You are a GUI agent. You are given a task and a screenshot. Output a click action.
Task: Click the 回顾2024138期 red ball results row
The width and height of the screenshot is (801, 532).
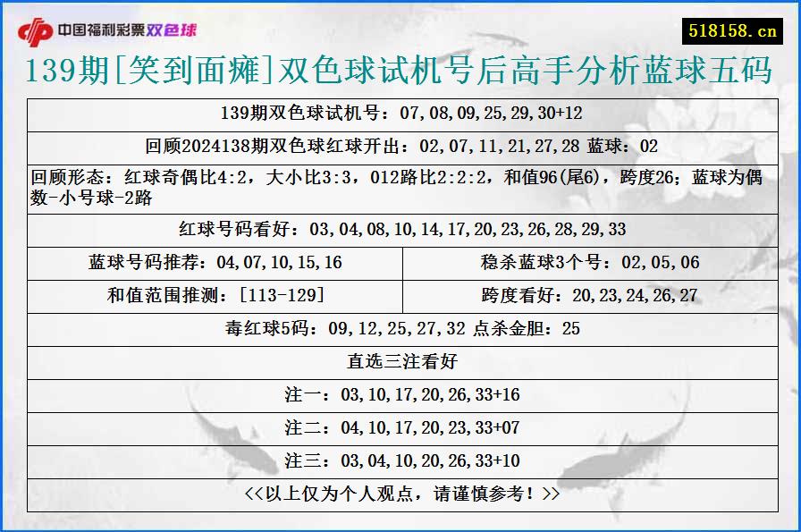tap(400, 148)
